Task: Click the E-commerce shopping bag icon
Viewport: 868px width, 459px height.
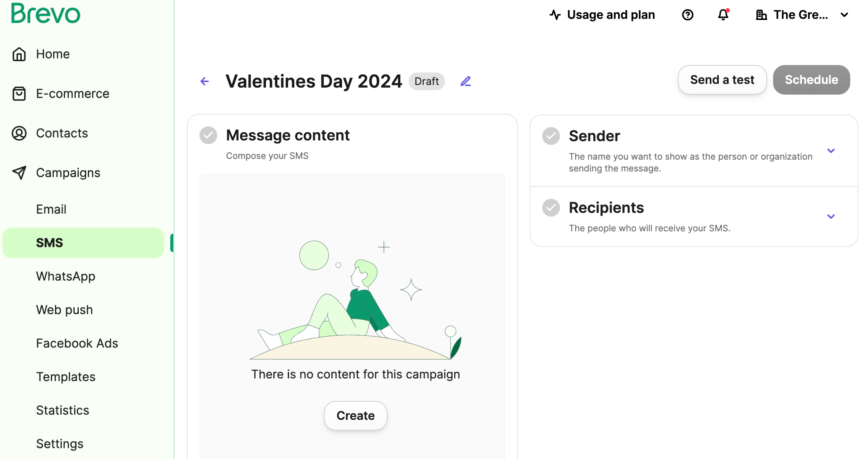Action: click(19, 94)
